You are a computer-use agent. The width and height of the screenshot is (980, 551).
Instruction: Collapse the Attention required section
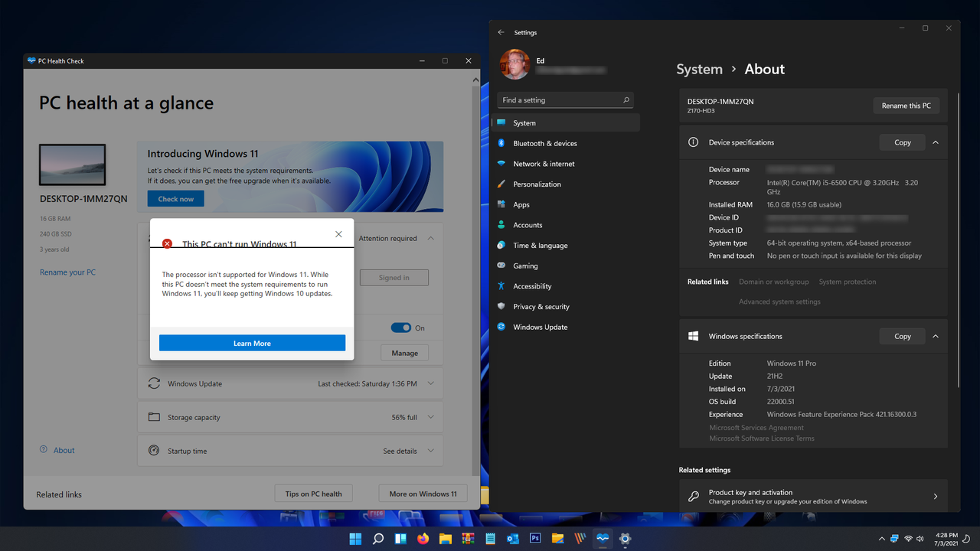[430, 238]
